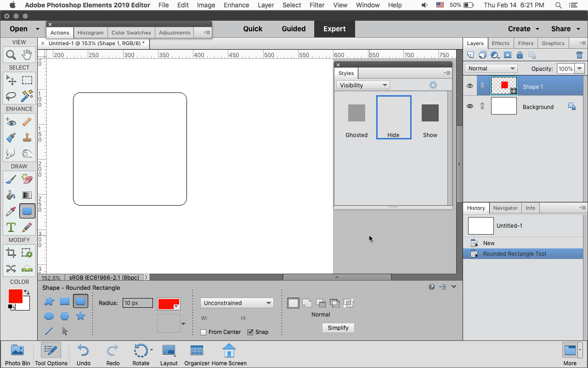This screenshot has width=588, height=368.
Task: Select the Crop tool
Action: [11, 253]
